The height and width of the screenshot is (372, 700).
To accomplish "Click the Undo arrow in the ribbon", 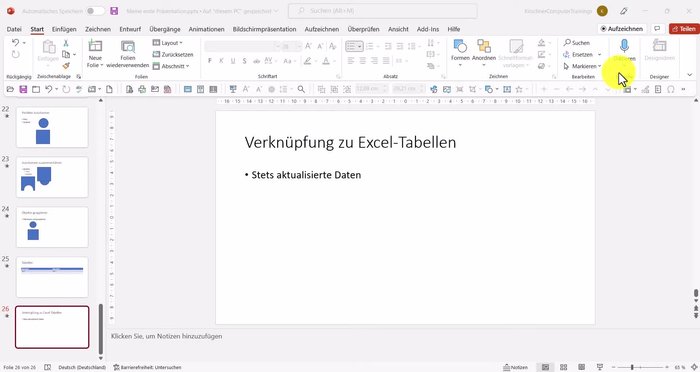I will click(x=16, y=42).
